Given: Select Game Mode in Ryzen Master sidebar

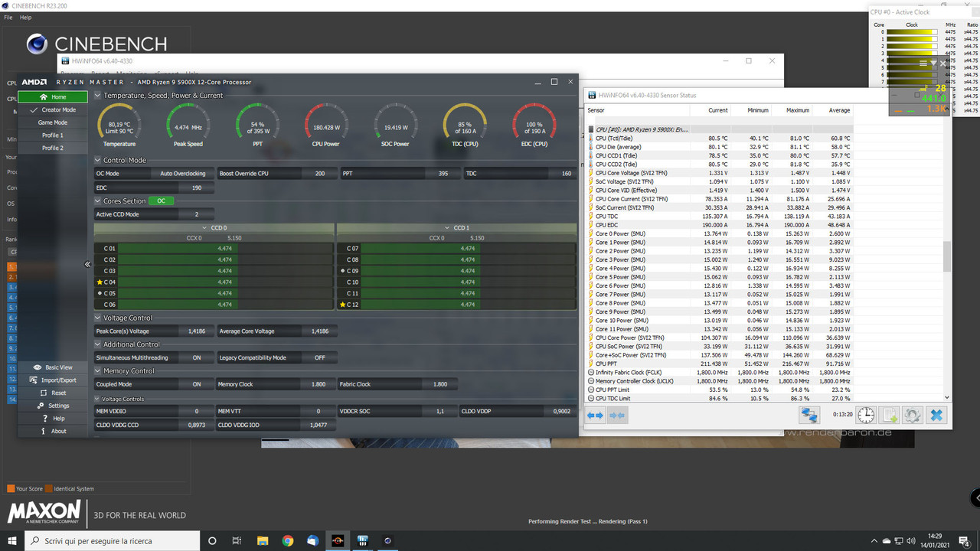Looking at the screenshot, I should pyautogui.click(x=53, y=122).
